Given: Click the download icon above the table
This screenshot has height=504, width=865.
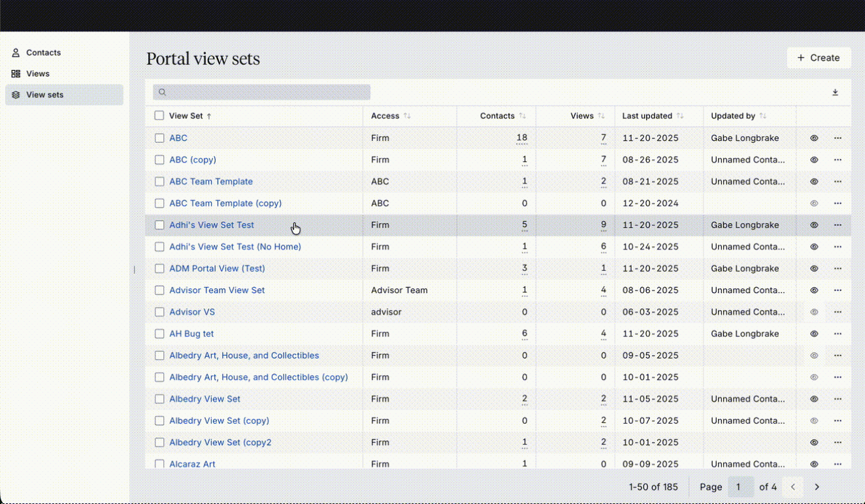Looking at the screenshot, I should (x=835, y=93).
